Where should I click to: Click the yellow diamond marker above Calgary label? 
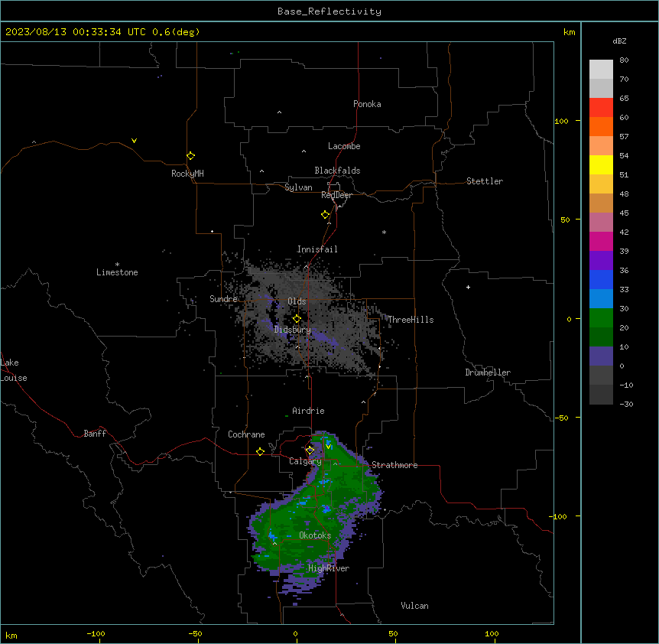(x=310, y=450)
